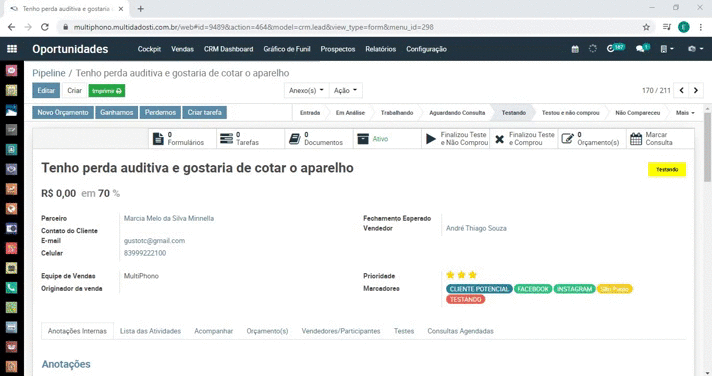Open the calendar icon in top navbar
712x376 pixels.
point(575,49)
